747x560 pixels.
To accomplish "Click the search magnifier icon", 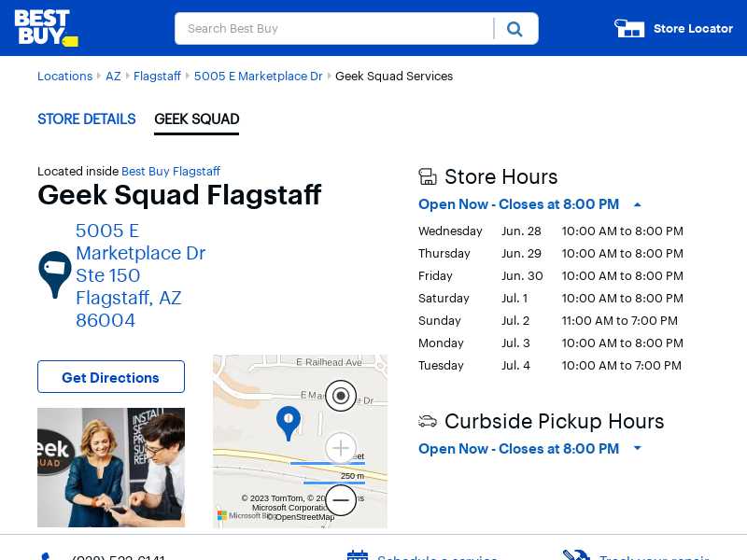I will 514,29.
